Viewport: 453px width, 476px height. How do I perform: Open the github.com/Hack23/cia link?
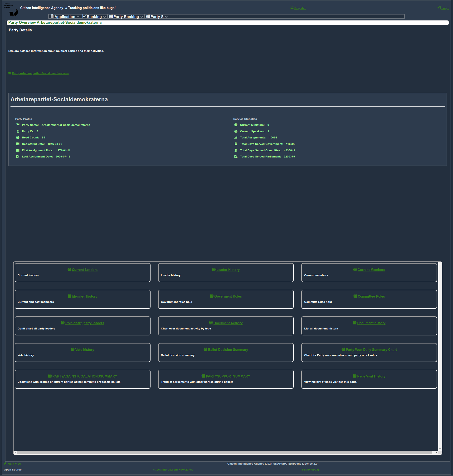pos(173,470)
